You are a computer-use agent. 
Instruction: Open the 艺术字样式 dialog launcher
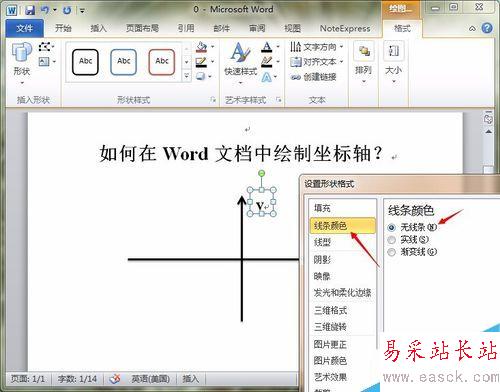279,99
